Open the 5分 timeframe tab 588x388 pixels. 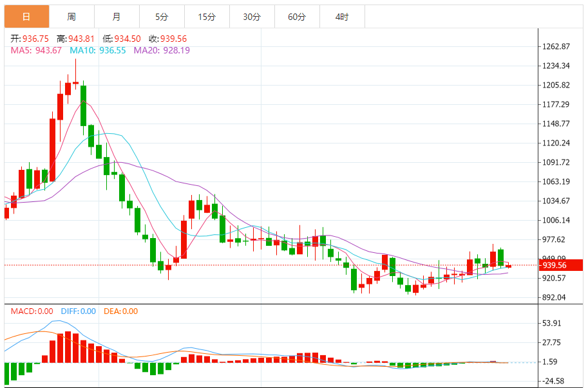[x=162, y=17]
